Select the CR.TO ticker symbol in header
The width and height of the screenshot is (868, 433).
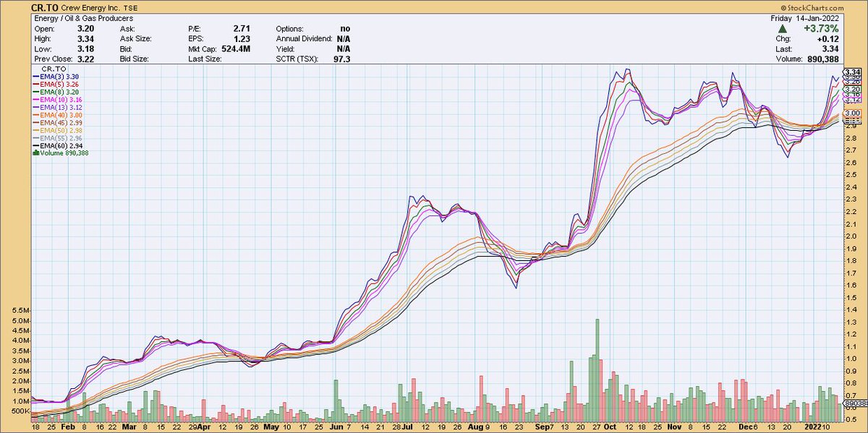coord(45,9)
